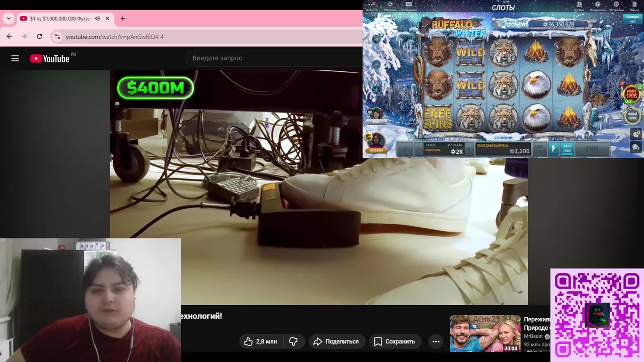
Task: Open the 'ДЕНЬ 29' recommended video thumbnail
Action: click(x=485, y=333)
